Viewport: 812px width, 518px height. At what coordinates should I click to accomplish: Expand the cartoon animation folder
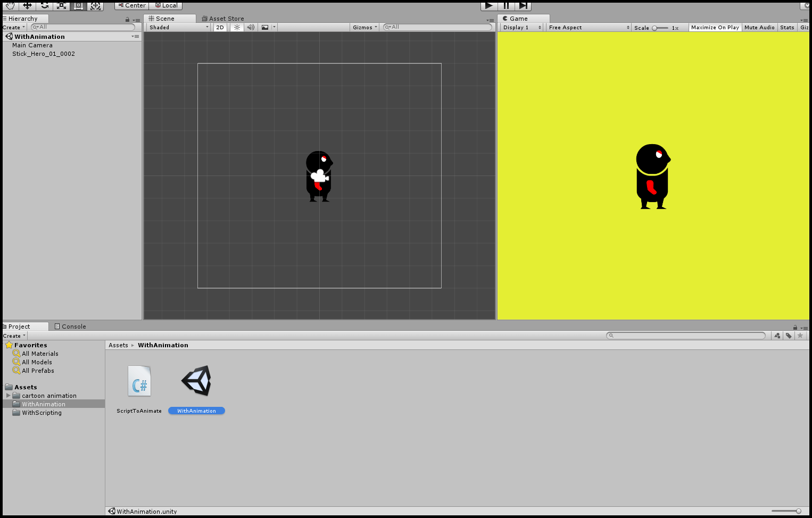coord(7,395)
